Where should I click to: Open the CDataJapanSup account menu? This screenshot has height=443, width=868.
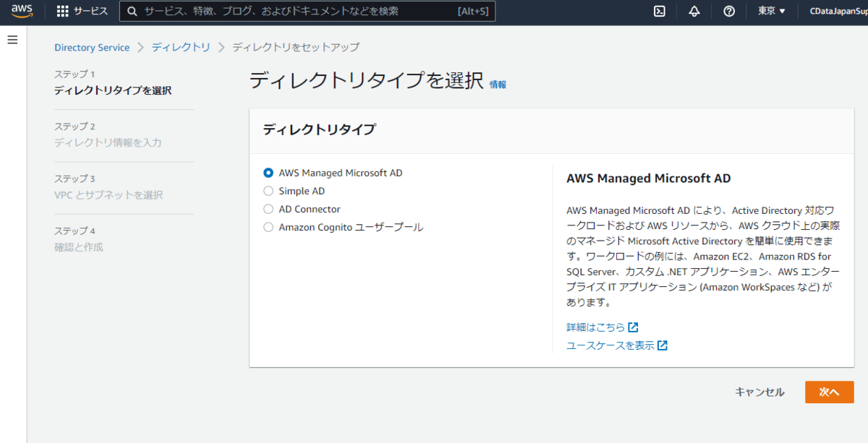pyautogui.click(x=838, y=12)
